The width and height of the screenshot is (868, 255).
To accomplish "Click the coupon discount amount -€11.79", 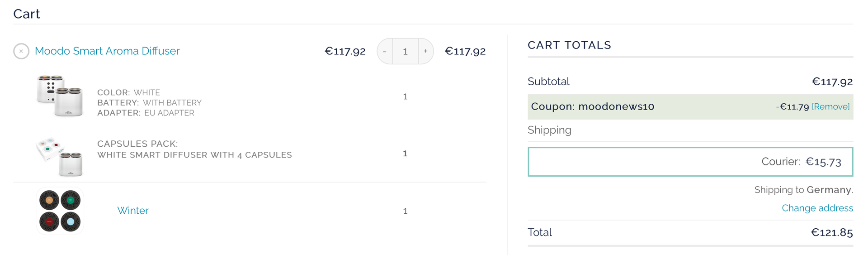I will [x=792, y=107].
